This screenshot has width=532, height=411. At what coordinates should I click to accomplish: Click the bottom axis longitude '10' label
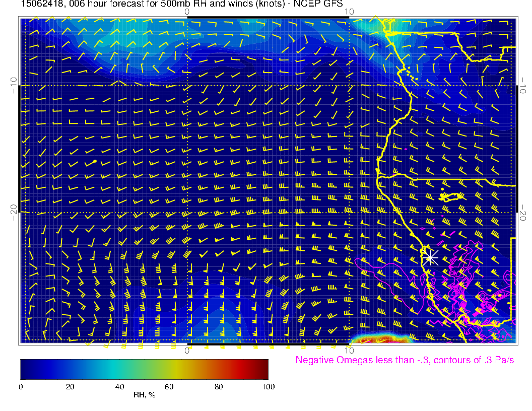tap(349, 351)
